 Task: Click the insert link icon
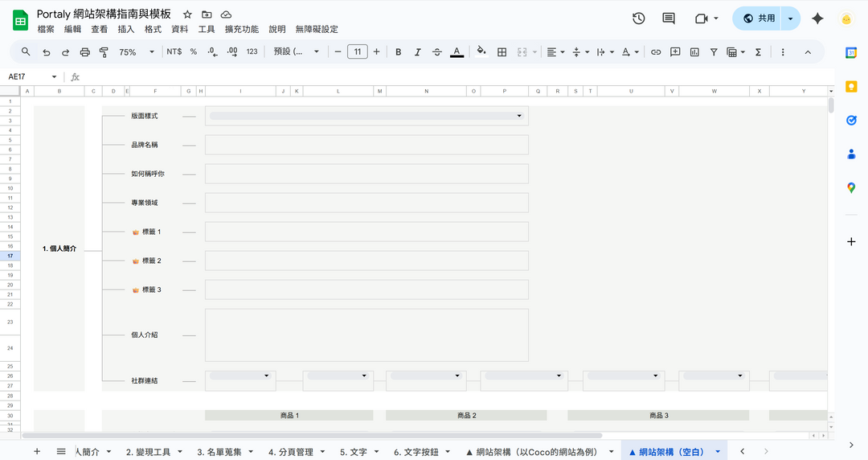pos(656,52)
